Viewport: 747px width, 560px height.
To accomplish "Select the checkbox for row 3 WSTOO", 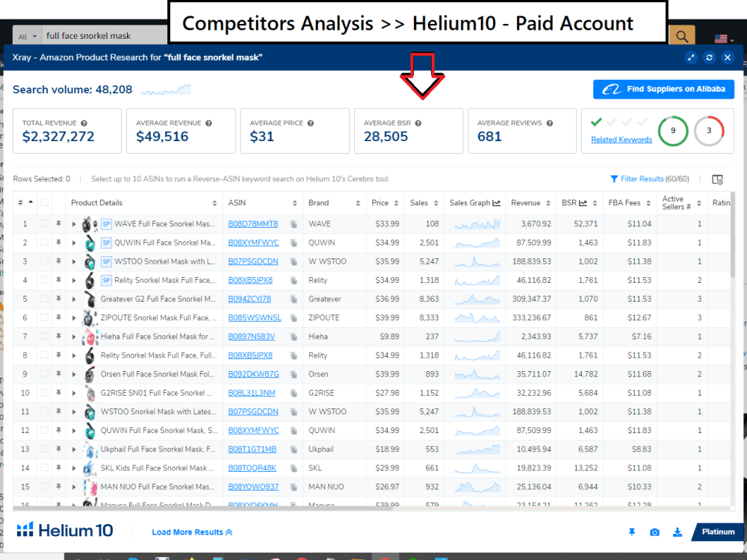I will pos(44,261).
